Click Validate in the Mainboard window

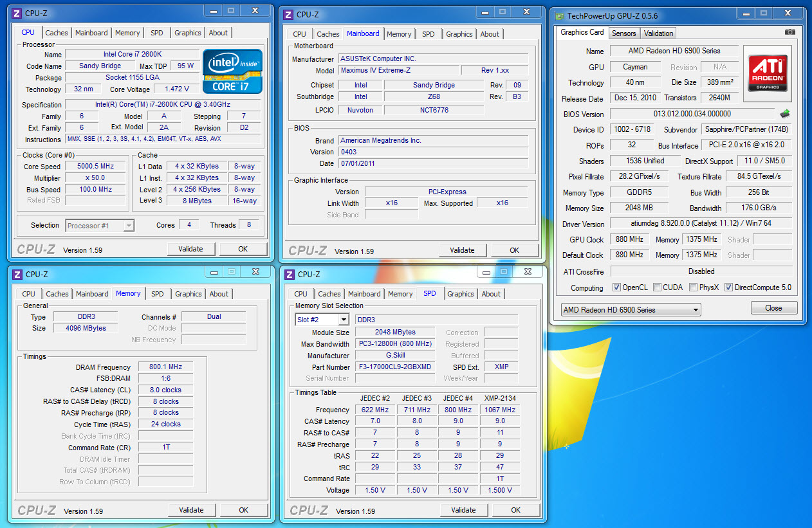(x=463, y=250)
